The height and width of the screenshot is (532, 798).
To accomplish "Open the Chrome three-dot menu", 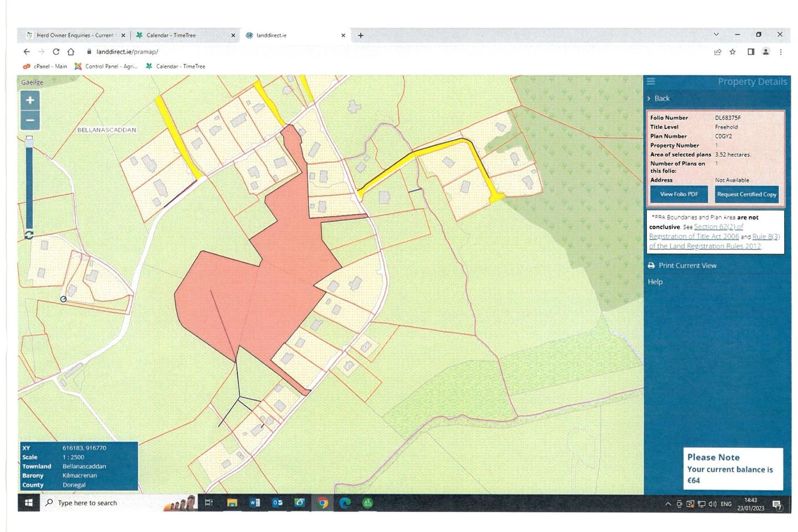I will coord(781,52).
